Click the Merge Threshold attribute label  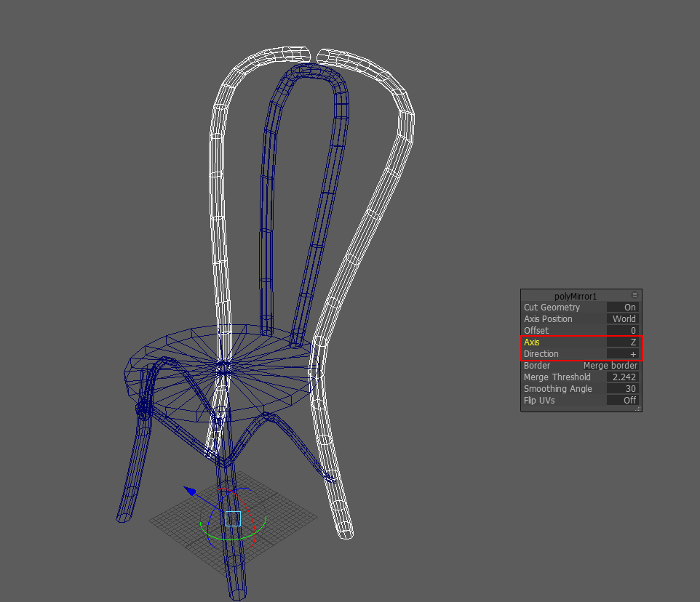point(557,377)
